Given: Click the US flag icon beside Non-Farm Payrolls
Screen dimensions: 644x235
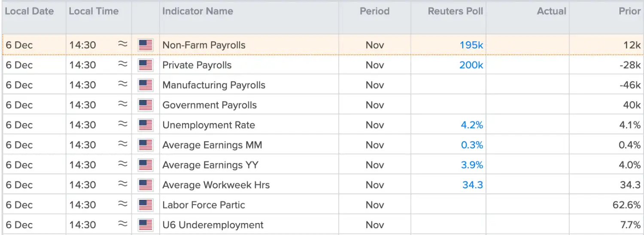Looking at the screenshot, I should pos(146,45).
